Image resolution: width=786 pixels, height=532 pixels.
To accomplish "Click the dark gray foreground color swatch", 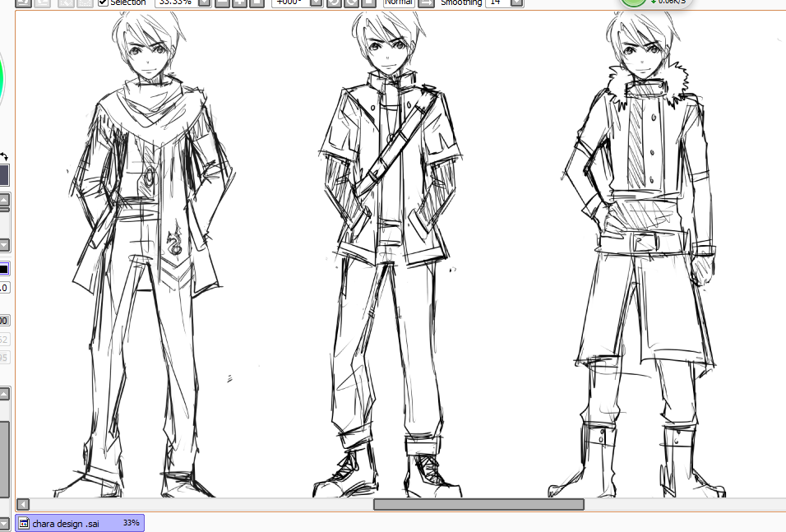I will coord(4,175).
